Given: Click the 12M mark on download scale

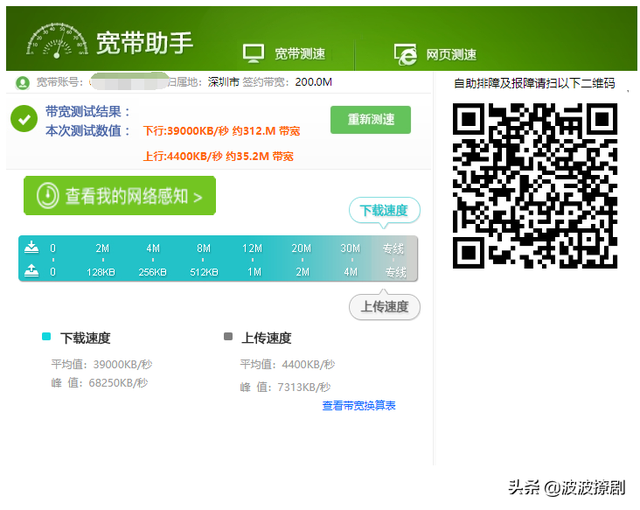Looking at the screenshot, I should coord(252,248).
